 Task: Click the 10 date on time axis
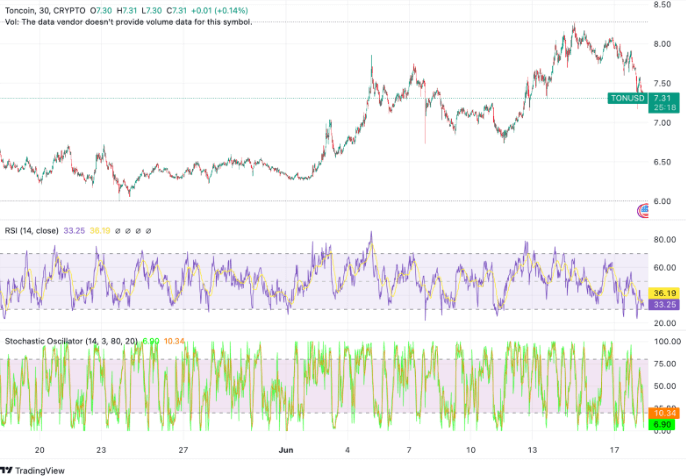click(x=471, y=450)
